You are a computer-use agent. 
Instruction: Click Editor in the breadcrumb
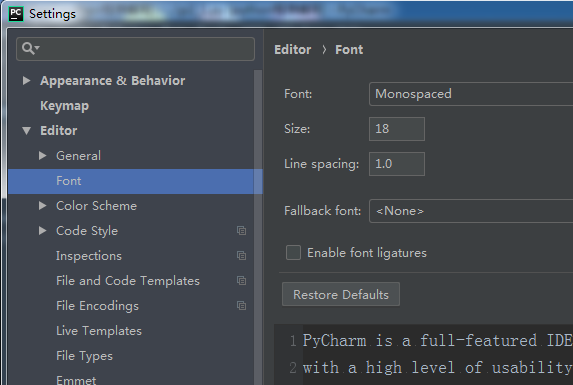click(293, 50)
